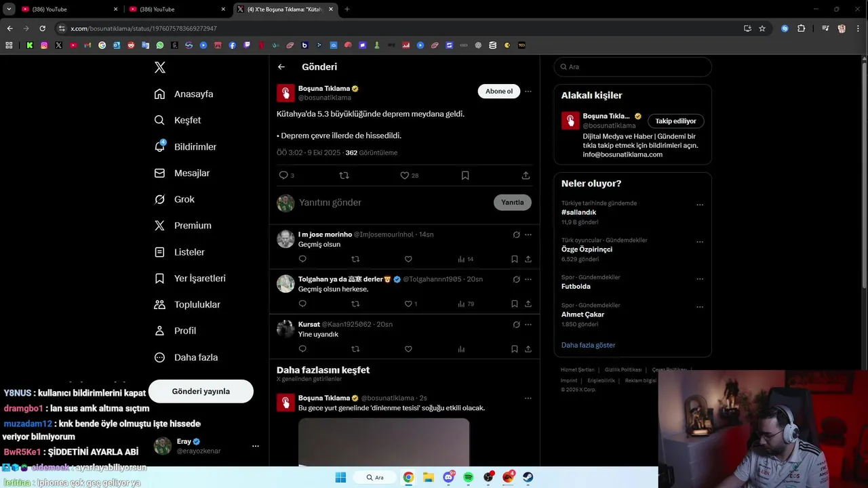This screenshot has height=488, width=868.
Task: Open Profil in the sidebar
Action: point(175,331)
